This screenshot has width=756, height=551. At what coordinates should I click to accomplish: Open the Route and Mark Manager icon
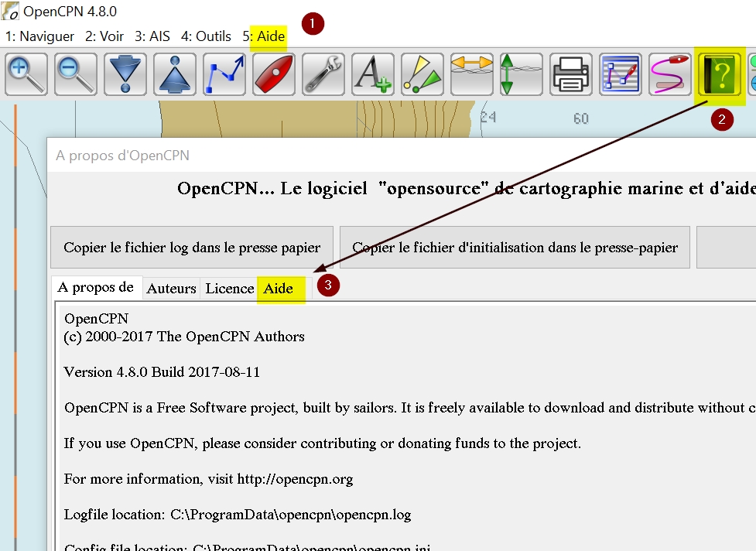(x=621, y=74)
